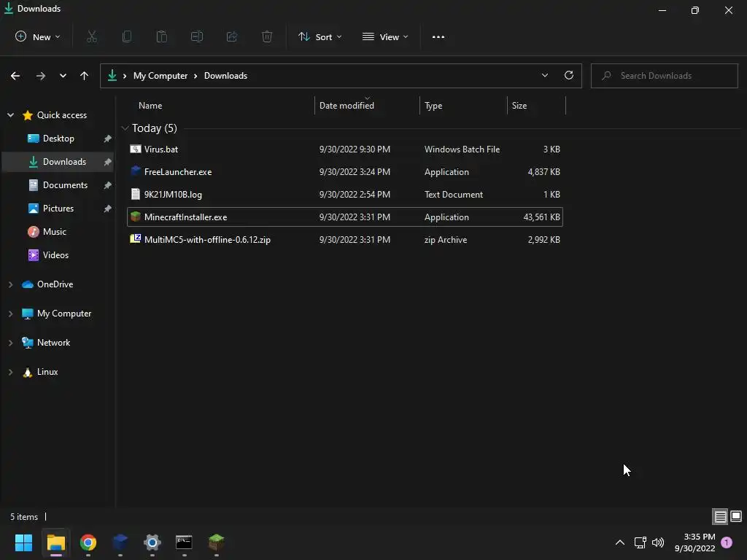The width and height of the screenshot is (747, 560).
Task: Click the volume speaker tray icon
Action: (658, 542)
